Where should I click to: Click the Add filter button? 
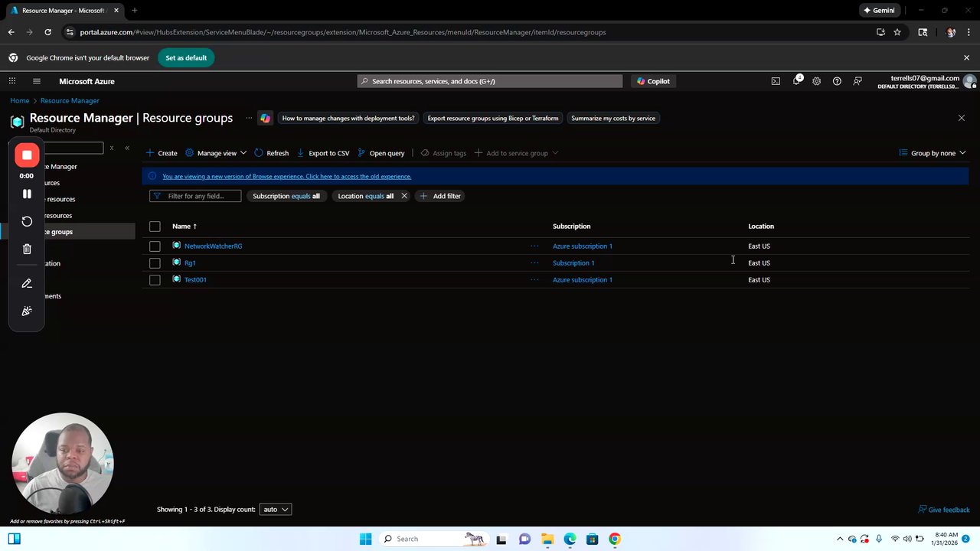440,196
